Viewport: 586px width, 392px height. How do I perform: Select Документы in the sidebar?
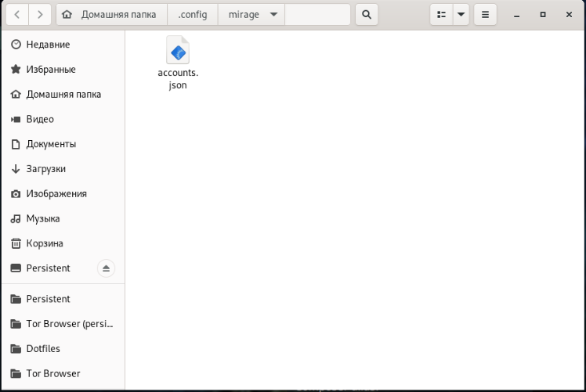tap(51, 144)
